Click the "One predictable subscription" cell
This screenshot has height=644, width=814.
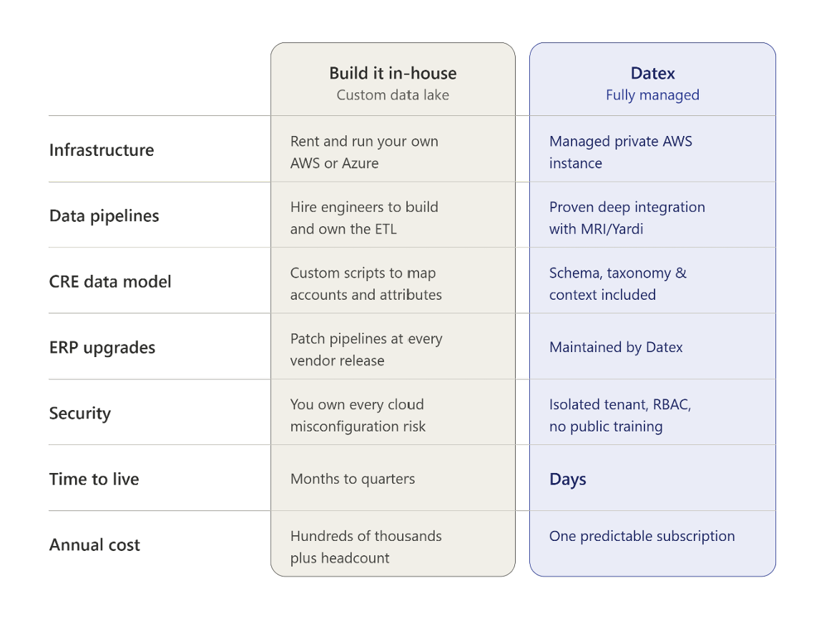click(x=642, y=536)
